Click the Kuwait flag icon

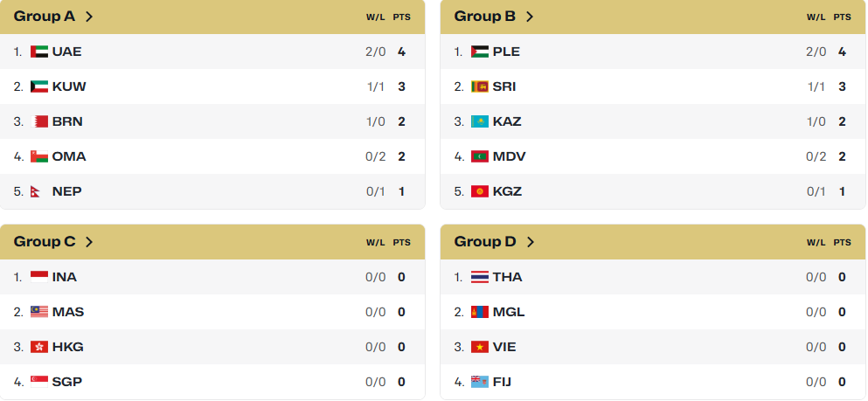click(39, 86)
